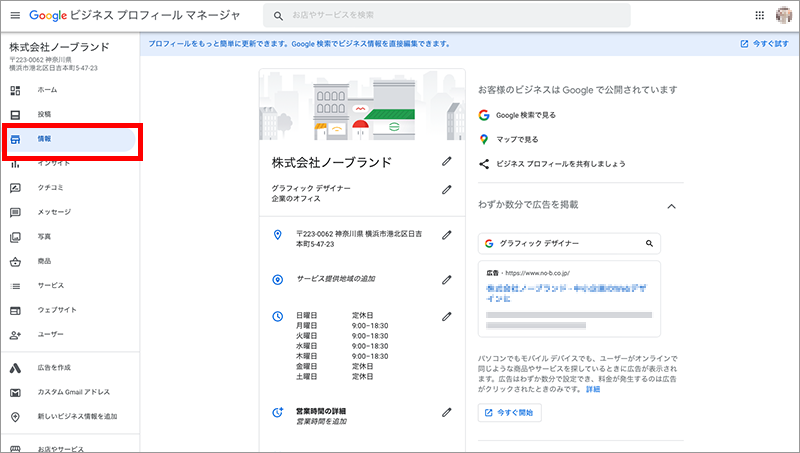The width and height of the screenshot is (800, 453).
Task: Click the map pin icon beside the address
Action: coord(278,235)
